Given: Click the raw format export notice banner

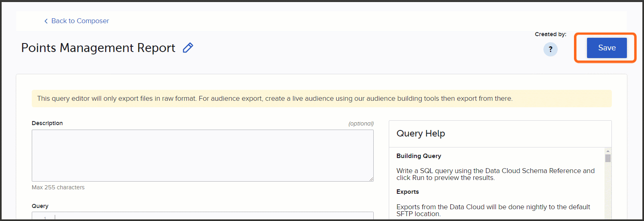Looking at the screenshot, I should [322, 99].
